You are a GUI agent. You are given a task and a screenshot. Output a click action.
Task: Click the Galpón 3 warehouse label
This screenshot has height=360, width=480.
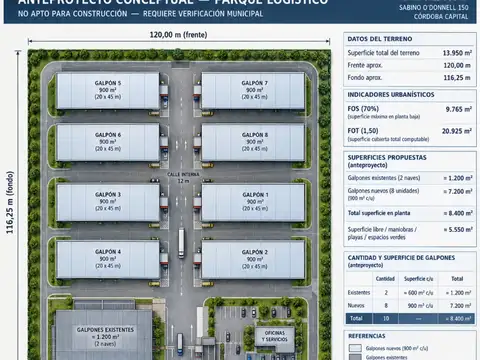108,201
